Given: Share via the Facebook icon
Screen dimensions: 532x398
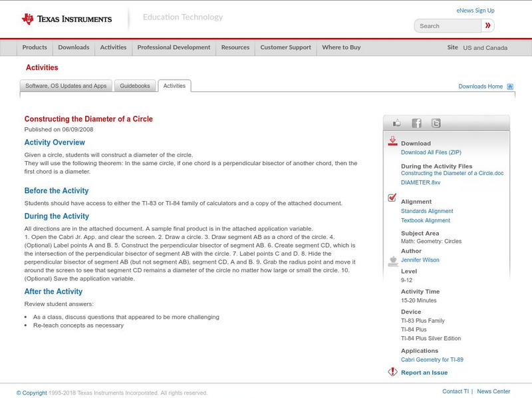Looking at the screenshot, I should (416, 123).
